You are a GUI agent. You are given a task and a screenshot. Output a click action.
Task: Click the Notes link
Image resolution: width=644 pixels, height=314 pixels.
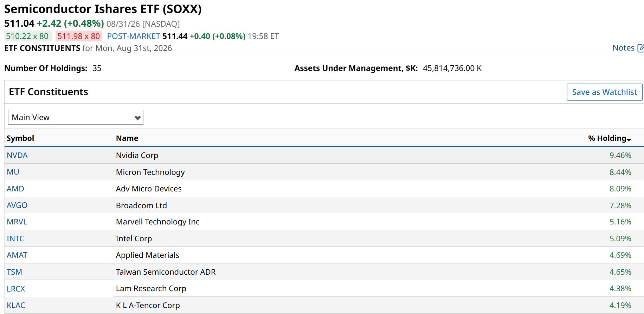pos(623,48)
